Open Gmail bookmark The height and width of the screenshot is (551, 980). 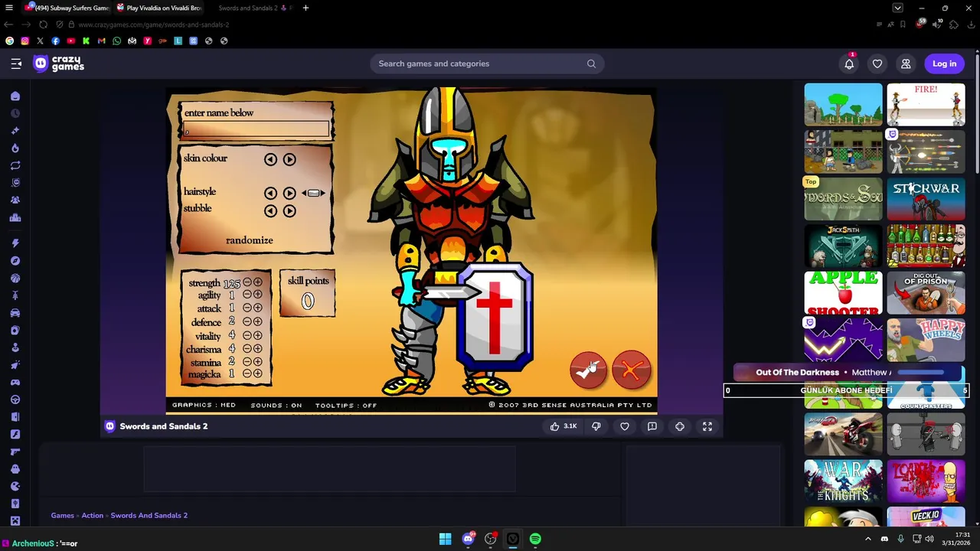click(101, 41)
